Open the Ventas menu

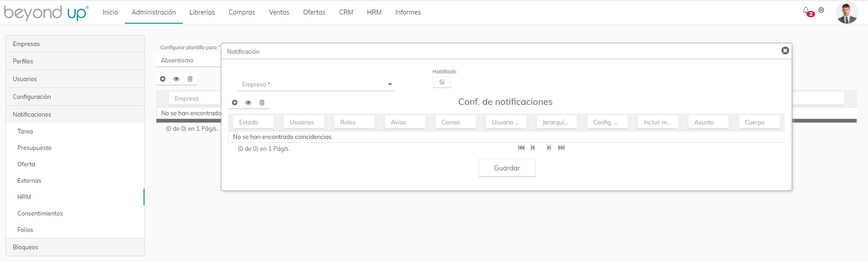(x=279, y=12)
